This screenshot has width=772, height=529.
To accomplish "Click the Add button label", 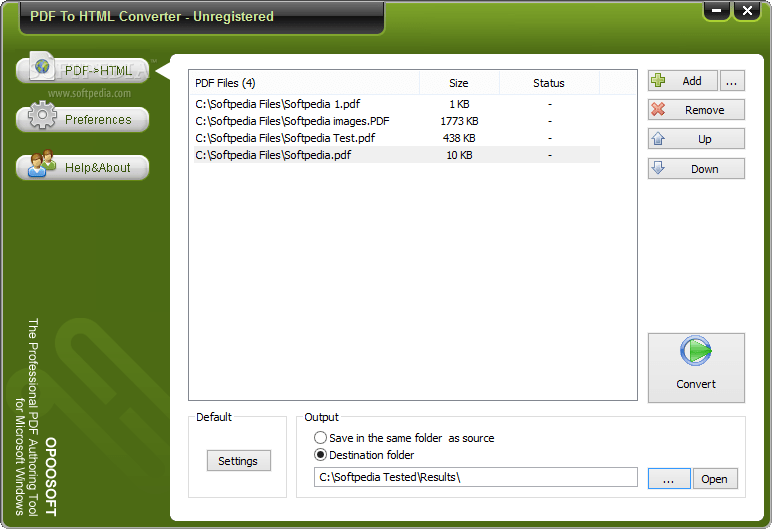I will tap(692, 81).
